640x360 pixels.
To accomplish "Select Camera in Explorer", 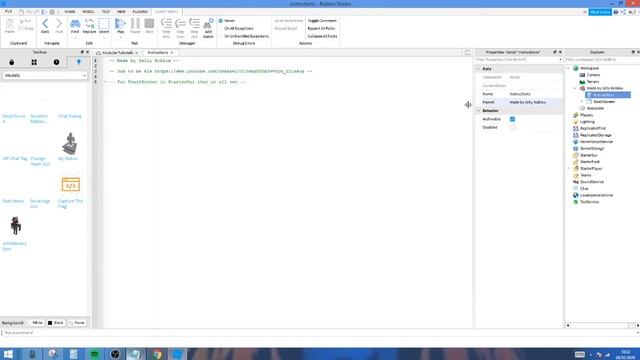I will (593, 75).
